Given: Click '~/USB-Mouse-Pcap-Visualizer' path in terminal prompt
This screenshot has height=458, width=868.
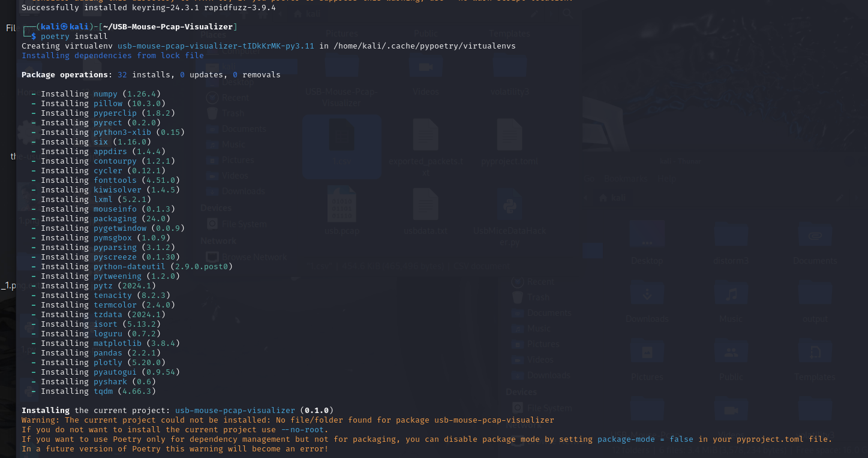Looking at the screenshot, I should 168,27.
